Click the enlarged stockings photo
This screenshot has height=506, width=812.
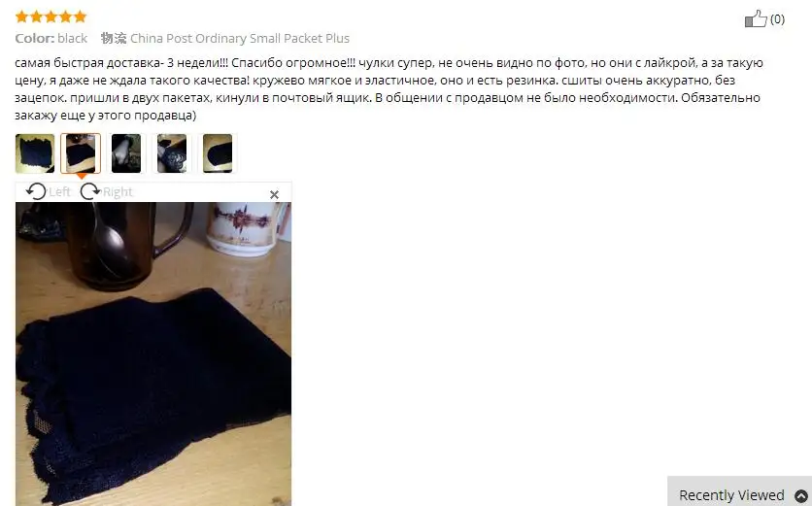[153, 354]
